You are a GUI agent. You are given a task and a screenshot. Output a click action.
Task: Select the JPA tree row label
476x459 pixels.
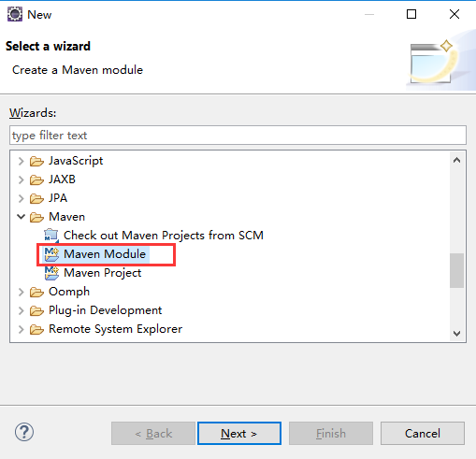58,198
